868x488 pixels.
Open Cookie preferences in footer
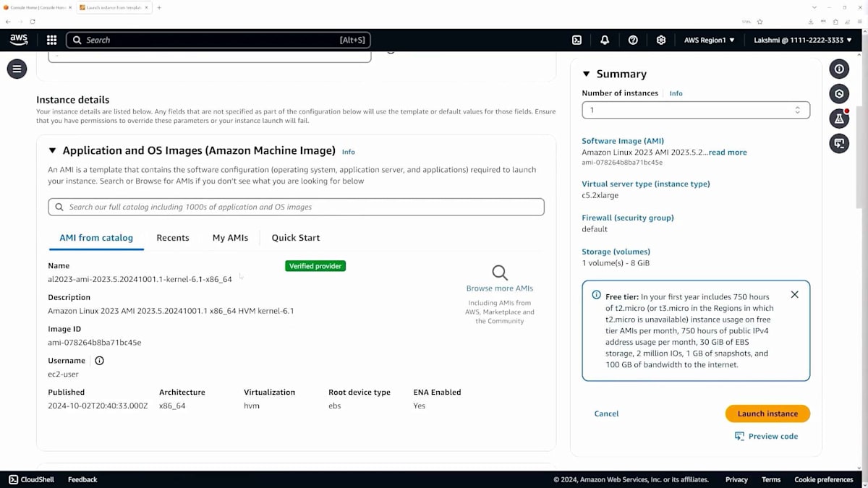pyautogui.click(x=824, y=479)
